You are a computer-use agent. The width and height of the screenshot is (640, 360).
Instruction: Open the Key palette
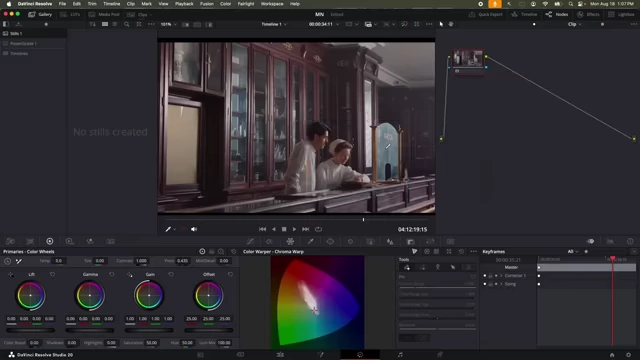pos(411,241)
